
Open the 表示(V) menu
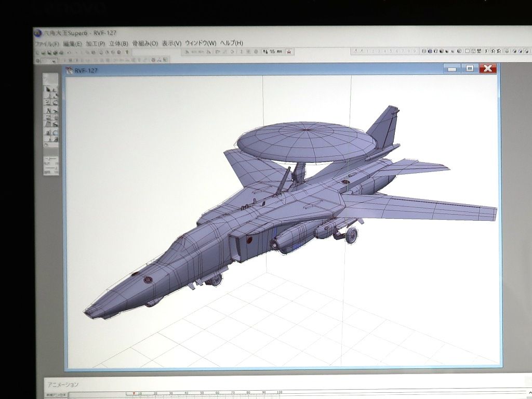pyautogui.click(x=171, y=43)
